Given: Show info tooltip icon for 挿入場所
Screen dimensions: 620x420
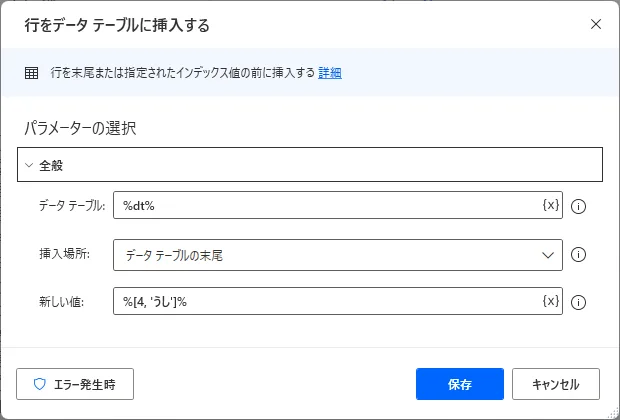Looking at the screenshot, I should [578, 255].
